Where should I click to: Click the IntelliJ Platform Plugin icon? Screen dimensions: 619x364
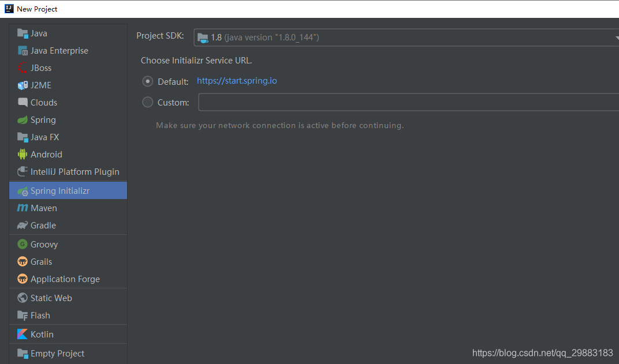23,171
